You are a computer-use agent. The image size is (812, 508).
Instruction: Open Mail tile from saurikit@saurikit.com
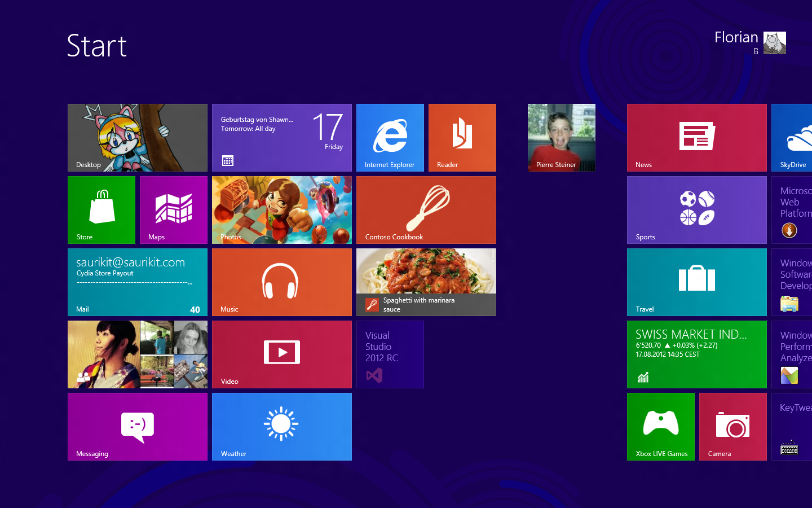pyautogui.click(x=137, y=282)
